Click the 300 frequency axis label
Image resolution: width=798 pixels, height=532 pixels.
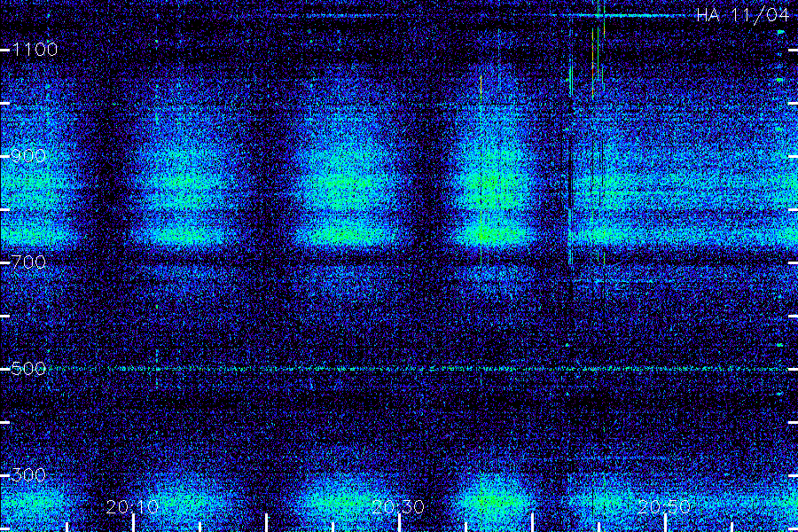[28, 475]
